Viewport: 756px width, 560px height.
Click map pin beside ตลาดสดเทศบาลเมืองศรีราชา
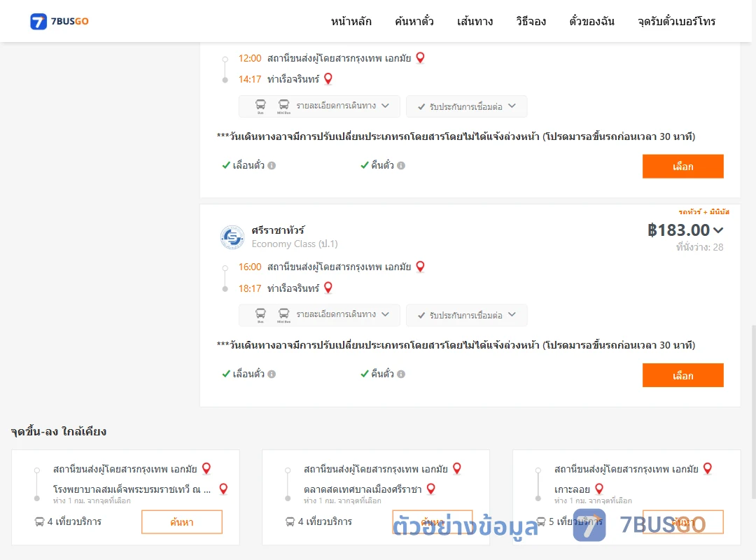tap(431, 489)
